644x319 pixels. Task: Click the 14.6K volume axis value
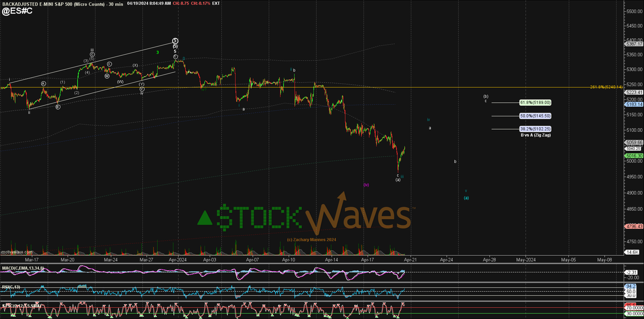point(633,251)
